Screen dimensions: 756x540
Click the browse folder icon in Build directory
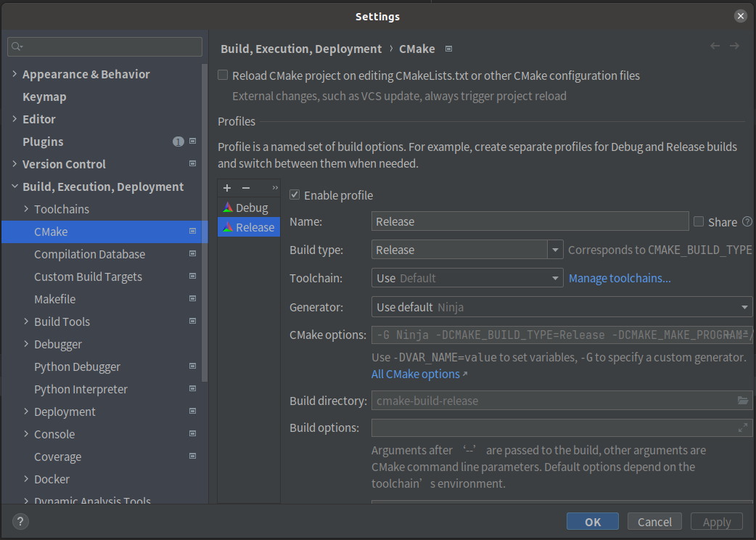(x=743, y=401)
